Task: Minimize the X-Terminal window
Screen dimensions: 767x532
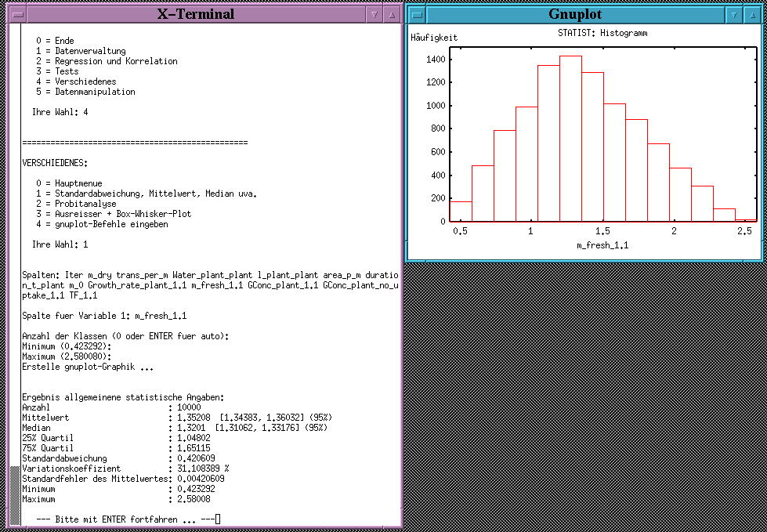Action: click(374, 14)
